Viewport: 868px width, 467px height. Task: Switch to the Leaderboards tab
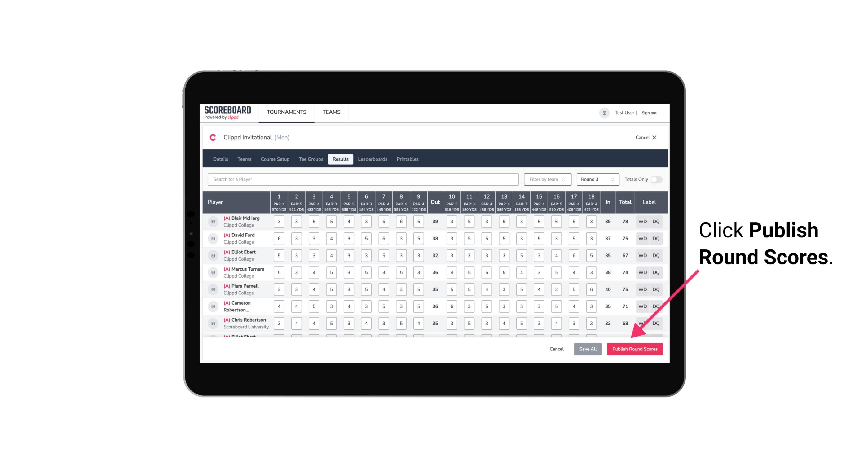(372, 159)
